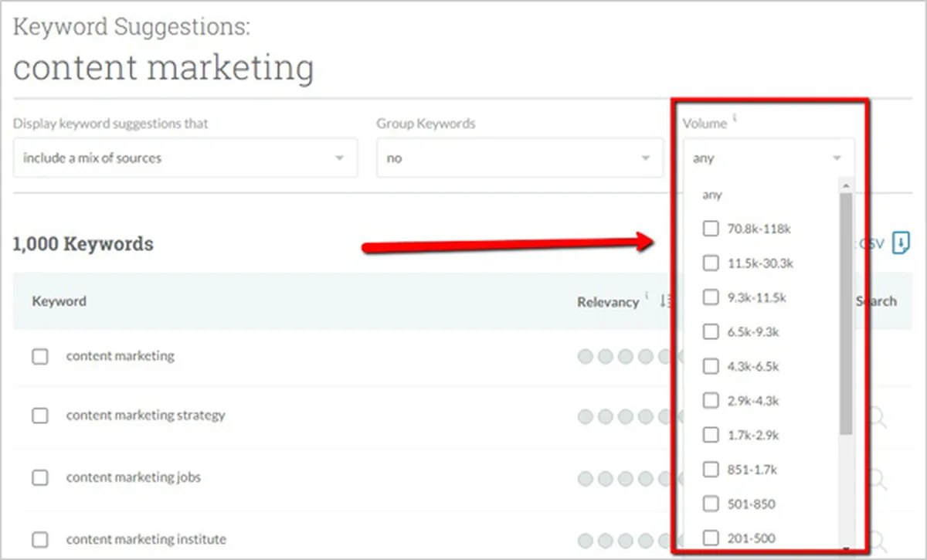Click the 'content marketing strategy' keyword text
This screenshot has height=560, width=927.
146,416
